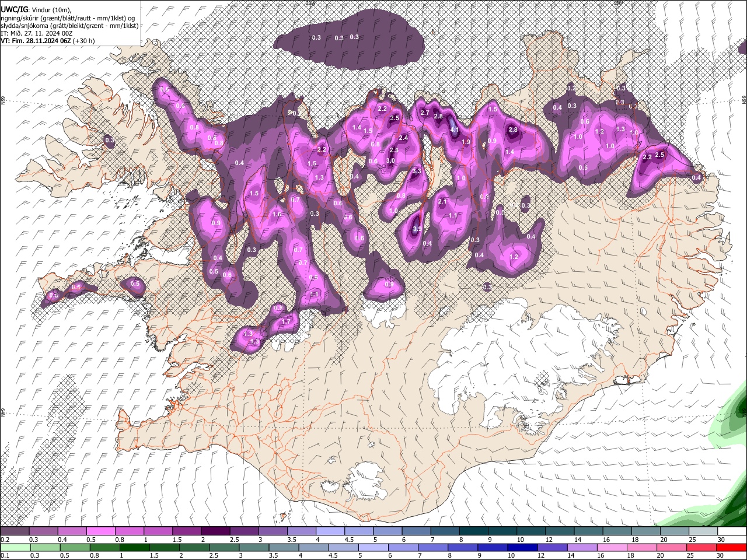Click the '30' label in the lower rain legend
747x560 pixels.
pyautogui.click(x=720, y=555)
